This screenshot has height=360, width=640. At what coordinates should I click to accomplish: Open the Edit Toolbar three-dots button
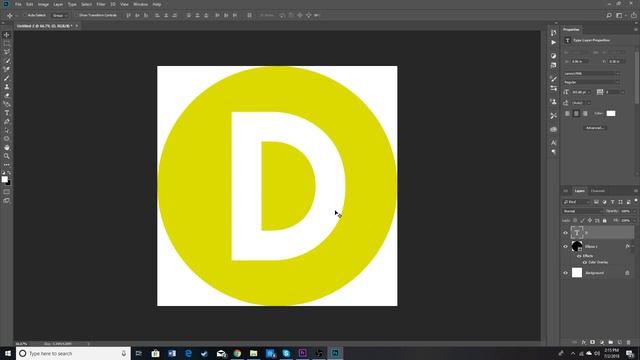pos(7,165)
